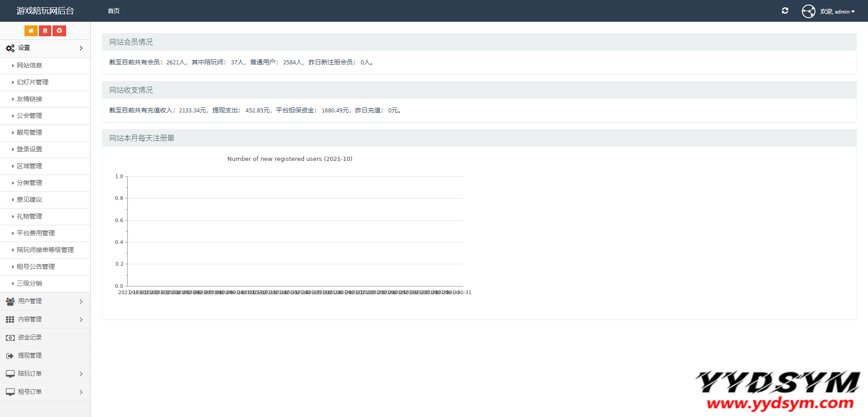Click the red recycle icon button
This screenshot has width=868, height=417.
click(59, 31)
